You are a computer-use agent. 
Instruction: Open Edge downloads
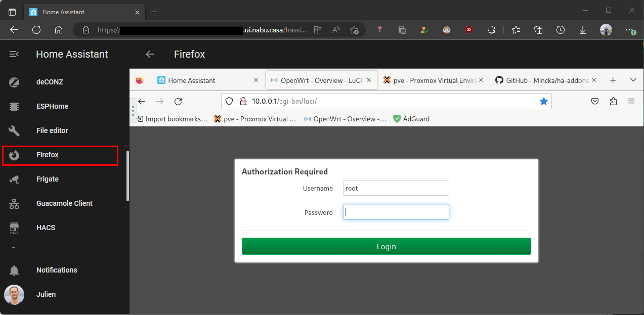(583, 30)
